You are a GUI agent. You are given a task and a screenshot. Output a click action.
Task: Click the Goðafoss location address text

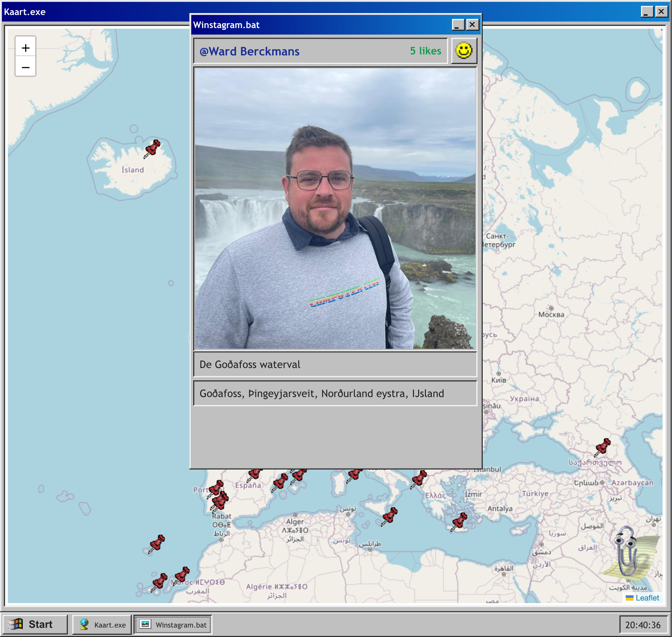tap(321, 393)
